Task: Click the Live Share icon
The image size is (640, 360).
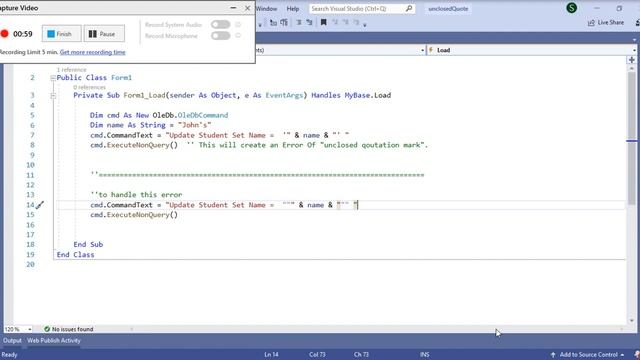Action: tap(591, 23)
